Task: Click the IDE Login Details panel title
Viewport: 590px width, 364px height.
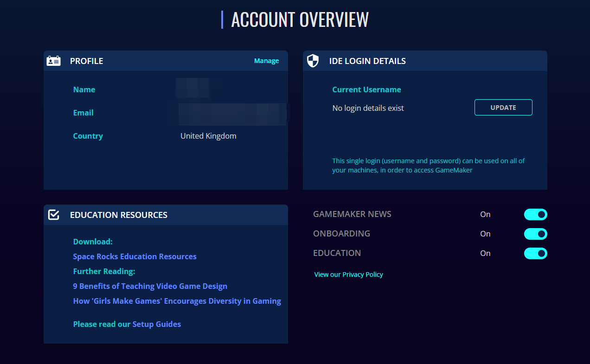Action: coord(367,61)
